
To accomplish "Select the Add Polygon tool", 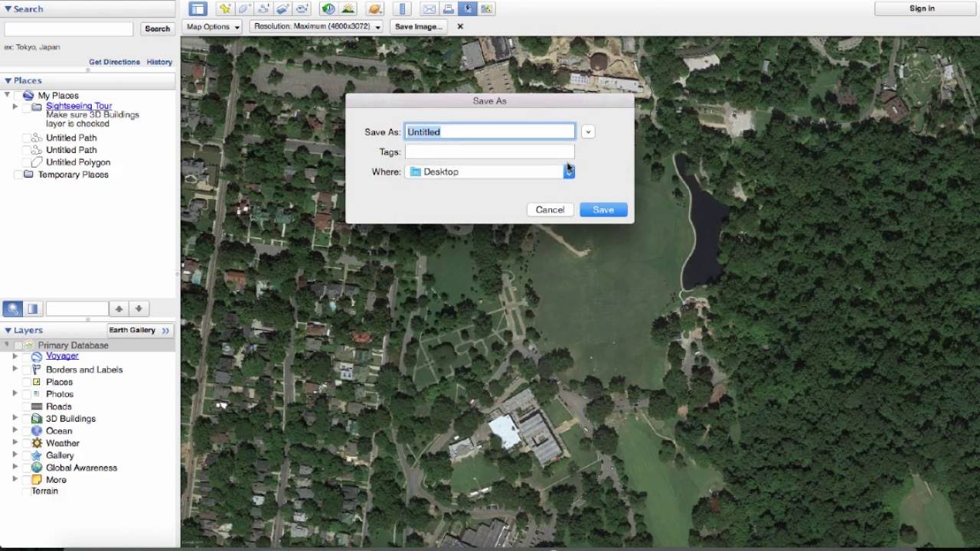I will (244, 9).
